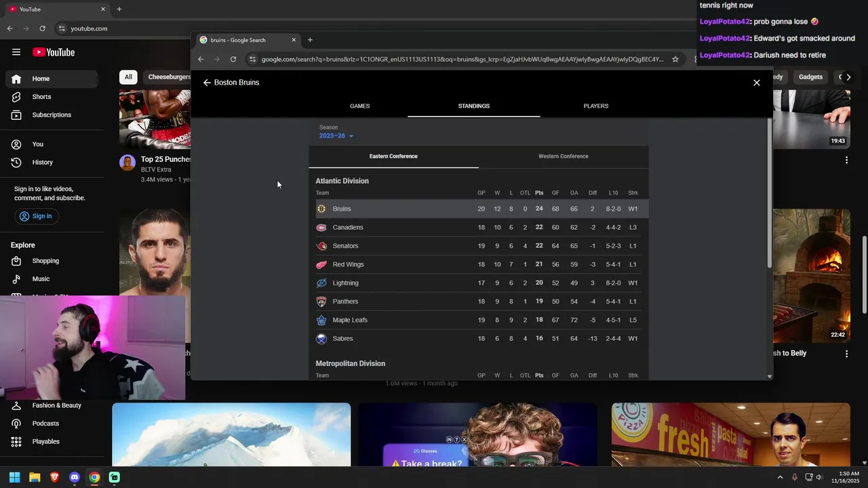Select the Eastern Conference tab
Image resolution: width=868 pixels, height=488 pixels.
coord(393,157)
